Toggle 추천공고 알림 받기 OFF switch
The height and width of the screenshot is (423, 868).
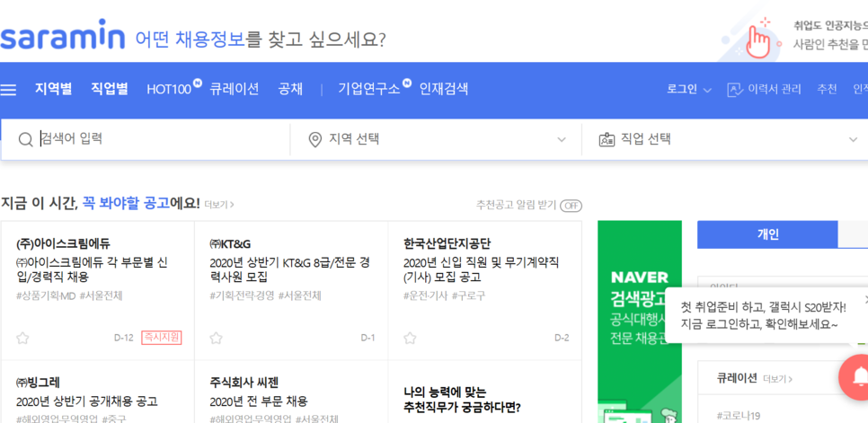571,206
